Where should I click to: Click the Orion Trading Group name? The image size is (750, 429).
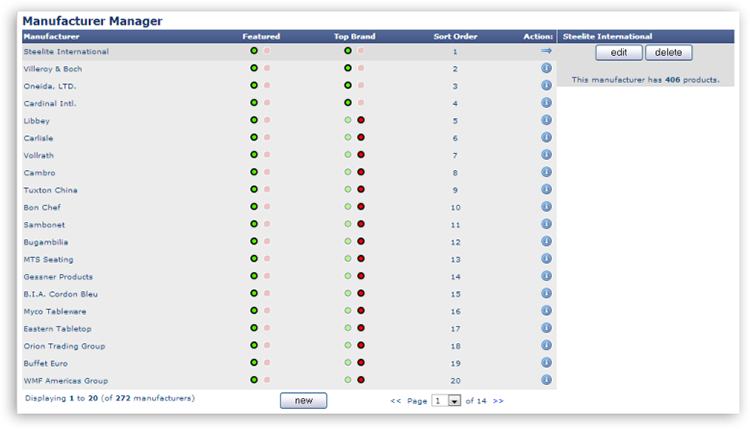point(65,346)
